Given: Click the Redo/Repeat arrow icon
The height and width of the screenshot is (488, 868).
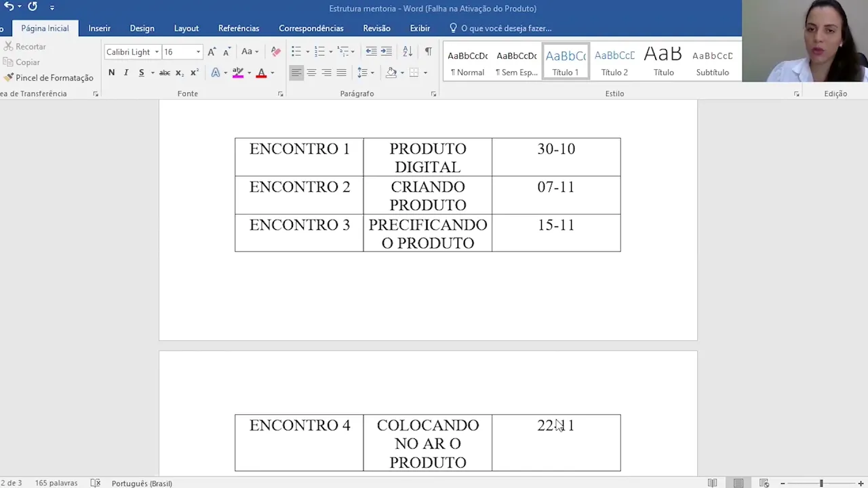Looking at the screenshot, I should [32, 7].
